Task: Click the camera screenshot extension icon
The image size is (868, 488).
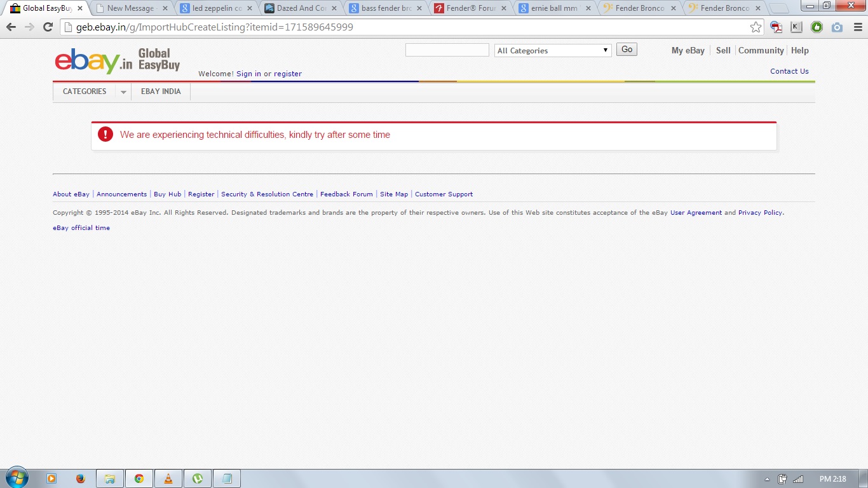Action: pos(837,27)
